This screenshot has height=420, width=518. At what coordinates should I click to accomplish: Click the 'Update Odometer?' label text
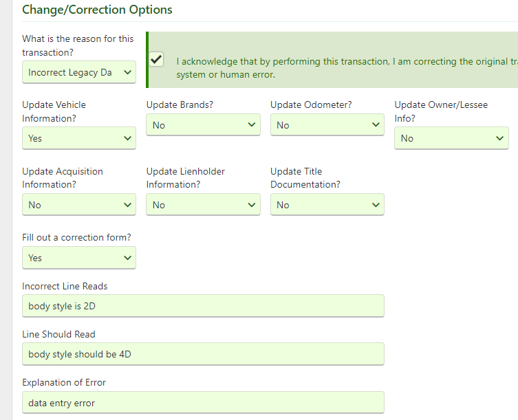click(311, 104)
